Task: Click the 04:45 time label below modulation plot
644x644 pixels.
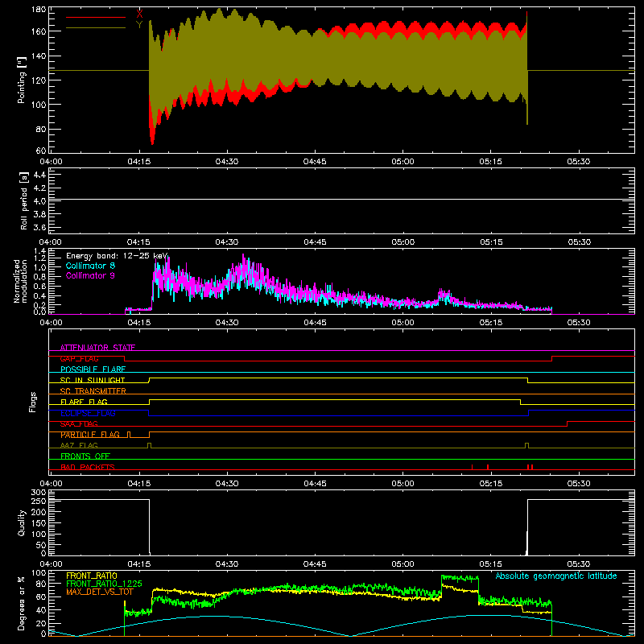Action: click(315, 323)
